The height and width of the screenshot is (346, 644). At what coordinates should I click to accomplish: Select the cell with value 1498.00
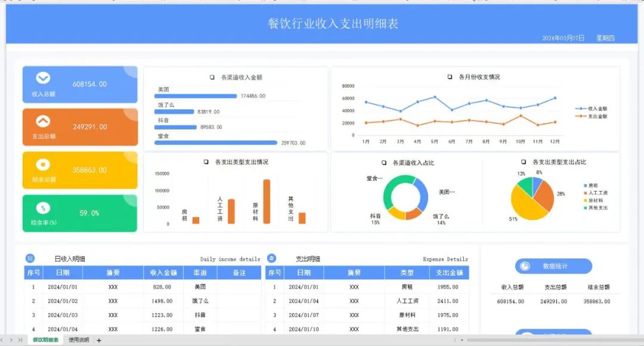point(163,301)
